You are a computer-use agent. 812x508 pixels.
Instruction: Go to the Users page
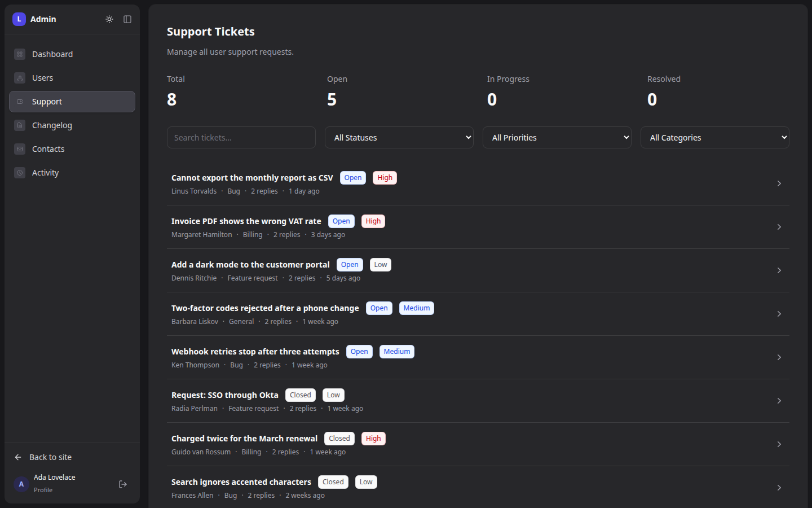tap(72, 78)
